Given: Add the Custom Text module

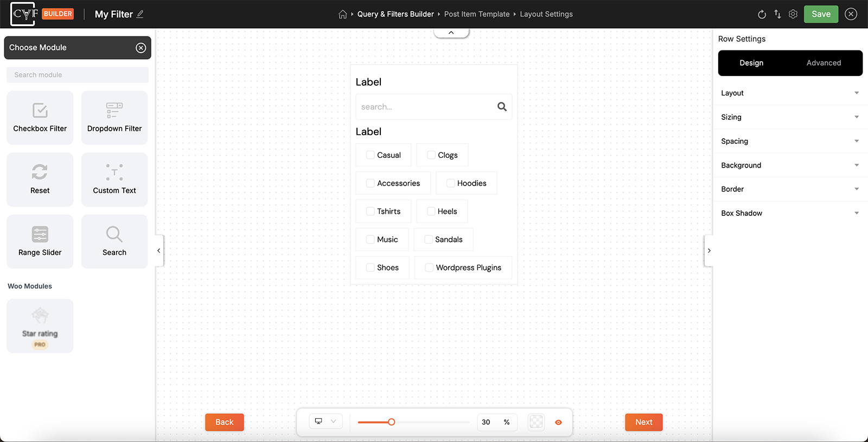Looking at the screenshot, I should (114, 180).
